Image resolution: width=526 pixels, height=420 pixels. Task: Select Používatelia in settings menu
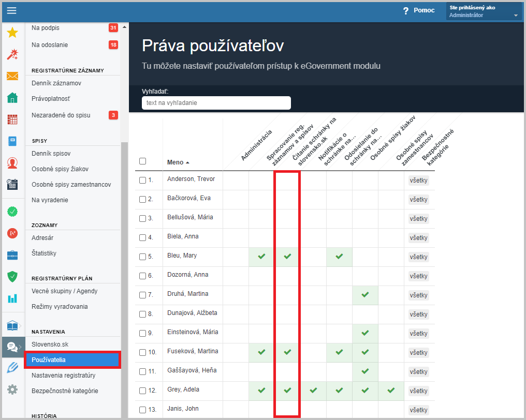[x=72, y=359]
